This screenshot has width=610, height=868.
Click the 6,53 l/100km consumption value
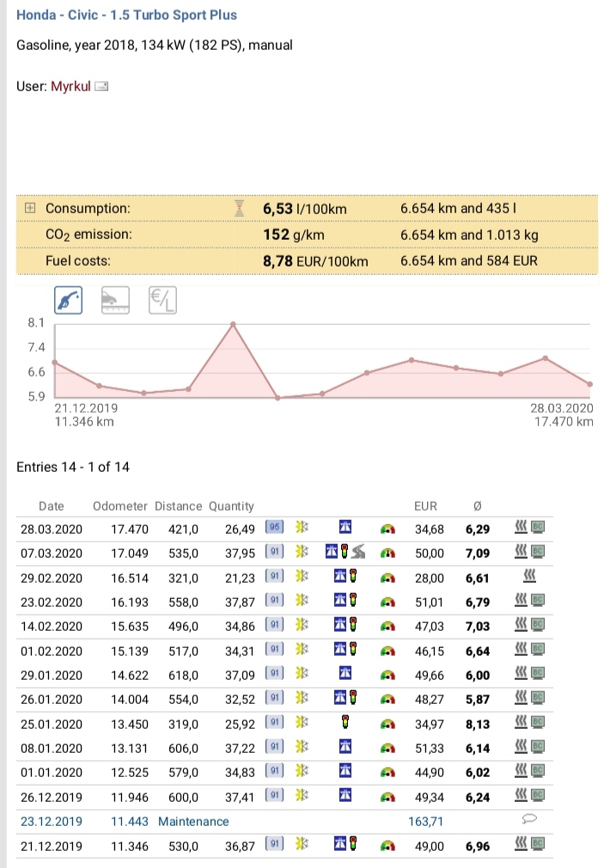tap(305, 209)
